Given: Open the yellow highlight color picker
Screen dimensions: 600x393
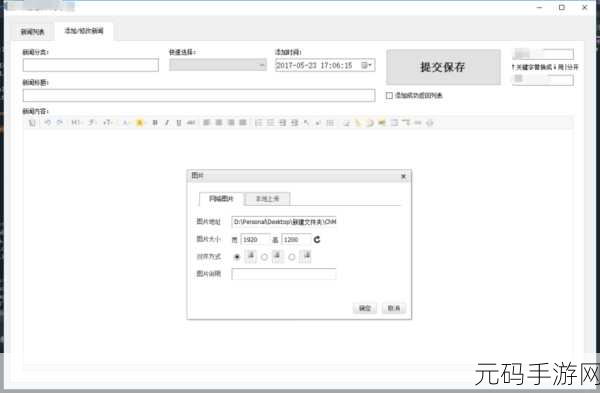Looking at the screenshot, I should pyautogui.click(x=140, y=122).
